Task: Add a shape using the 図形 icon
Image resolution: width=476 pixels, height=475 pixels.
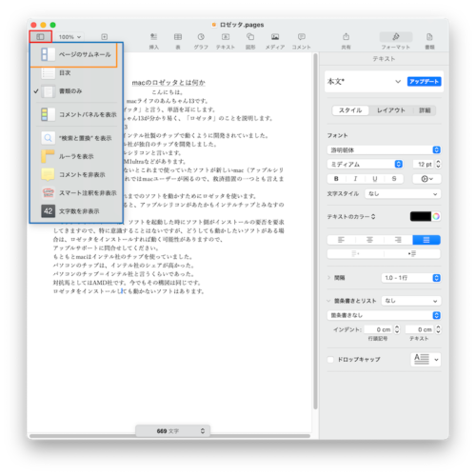Action: pyautogui.click(x=250, y=41)
